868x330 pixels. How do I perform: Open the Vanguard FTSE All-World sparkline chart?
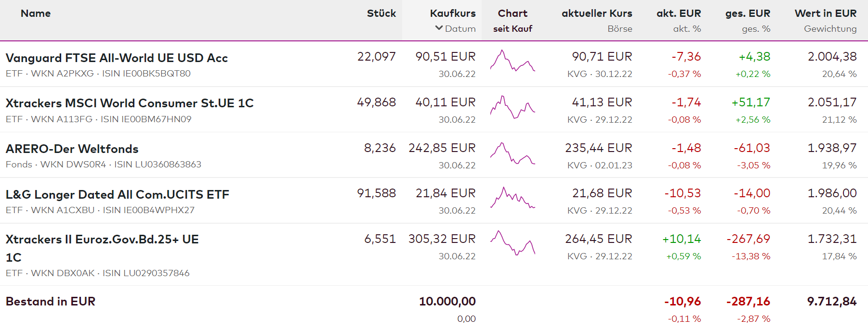(513, 62)
